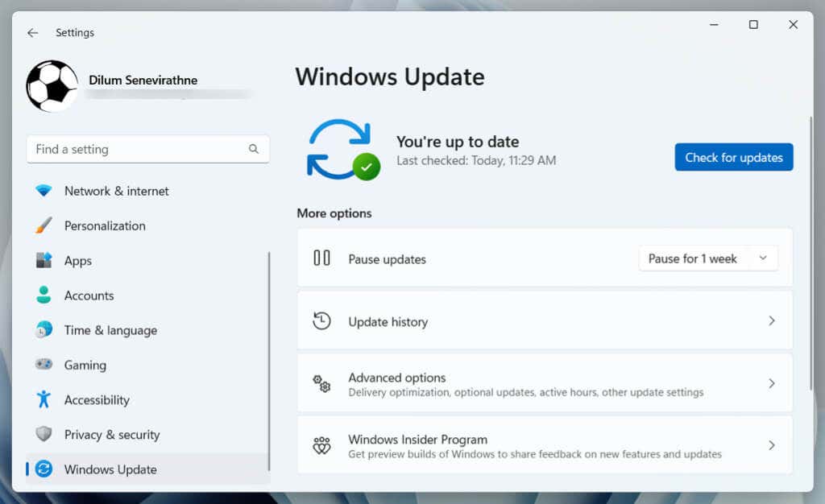The height and width of the screenshot is (504, 825).
Task: Click the Gaming controller icon
Action: coord(44,365)
